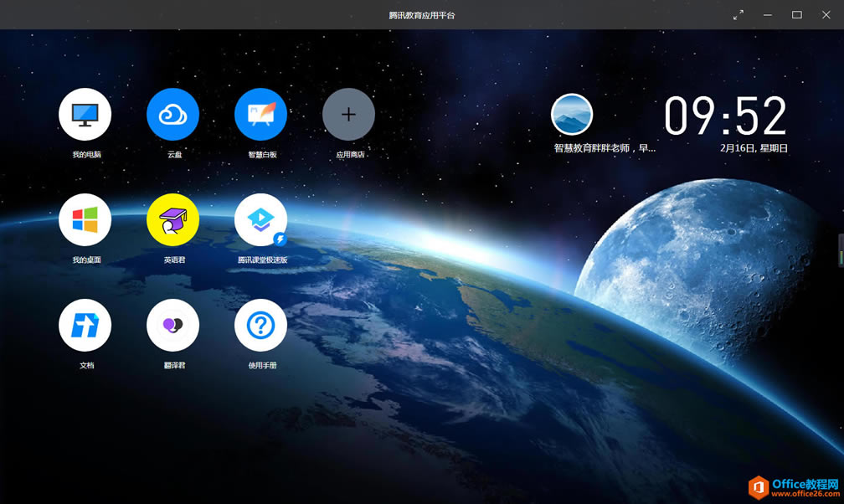Click the 智慧教育胖胖老师 greeting text
This screenshot has height=504, width=844.
[x=605, y=148]
